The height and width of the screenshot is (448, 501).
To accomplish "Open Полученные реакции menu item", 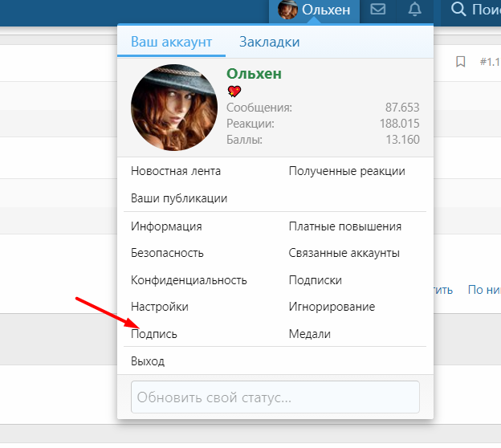I will click(347, 171).
